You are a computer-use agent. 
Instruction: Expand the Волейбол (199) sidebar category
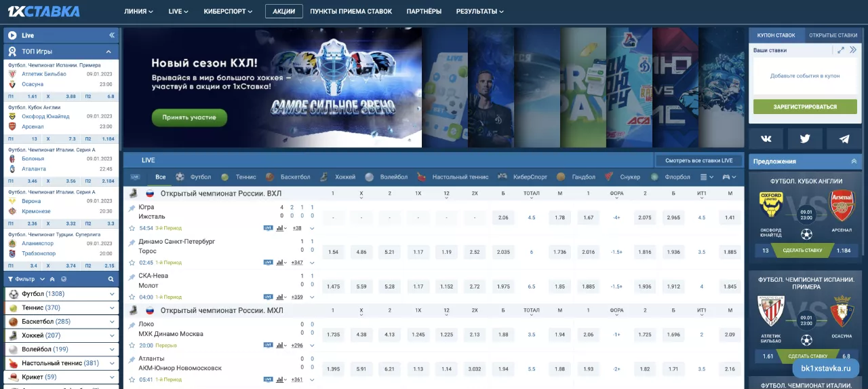click(112, 349)
